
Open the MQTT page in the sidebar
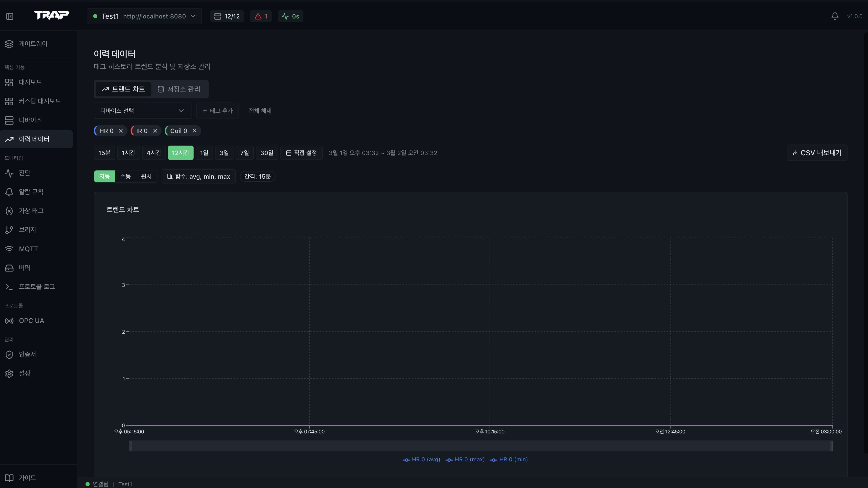[x=28, y=249]
